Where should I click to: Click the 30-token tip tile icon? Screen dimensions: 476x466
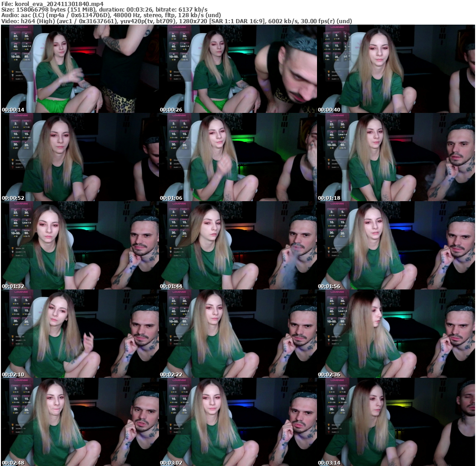[x=26, y=35]
